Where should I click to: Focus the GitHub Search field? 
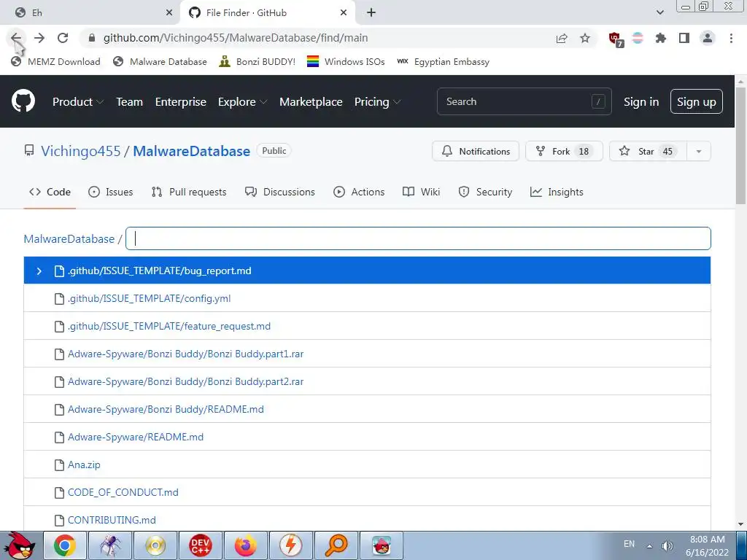524,101
